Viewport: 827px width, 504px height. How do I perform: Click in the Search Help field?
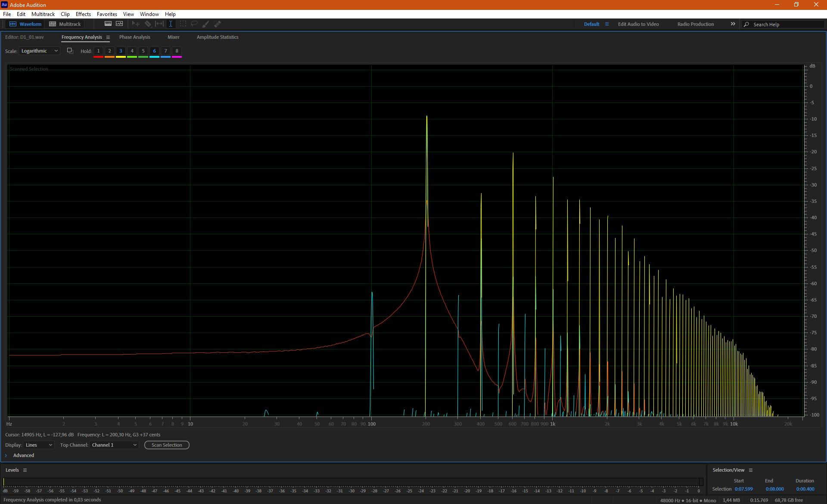coord(786,25)
